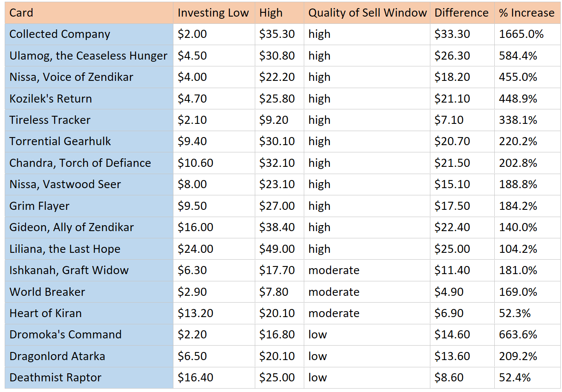Click the Card column header
The width and height of the screenshot is (562, 392).
[21, 13]
